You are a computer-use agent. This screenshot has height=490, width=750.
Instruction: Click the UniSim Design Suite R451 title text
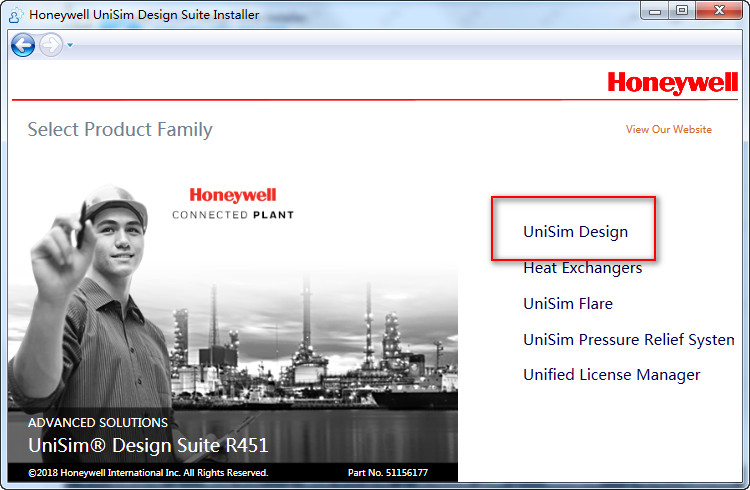click(x=148, y=446)
